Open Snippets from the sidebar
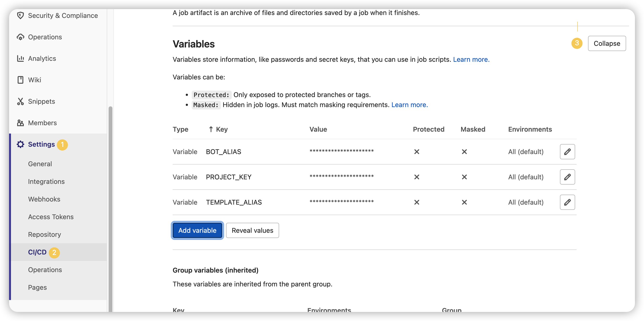The height and width of the screenshot is (321, 644). (x=41, y=101)
